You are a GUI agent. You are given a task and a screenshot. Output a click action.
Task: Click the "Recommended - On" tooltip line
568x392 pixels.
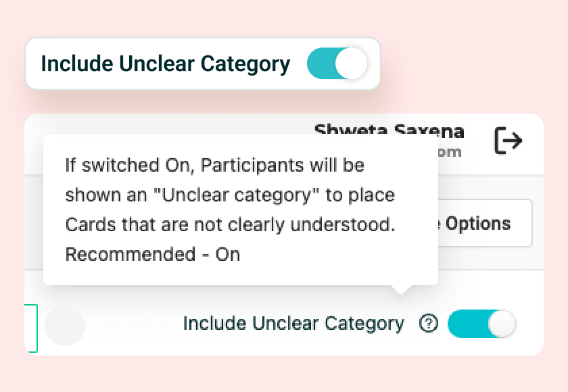[153, 255]
